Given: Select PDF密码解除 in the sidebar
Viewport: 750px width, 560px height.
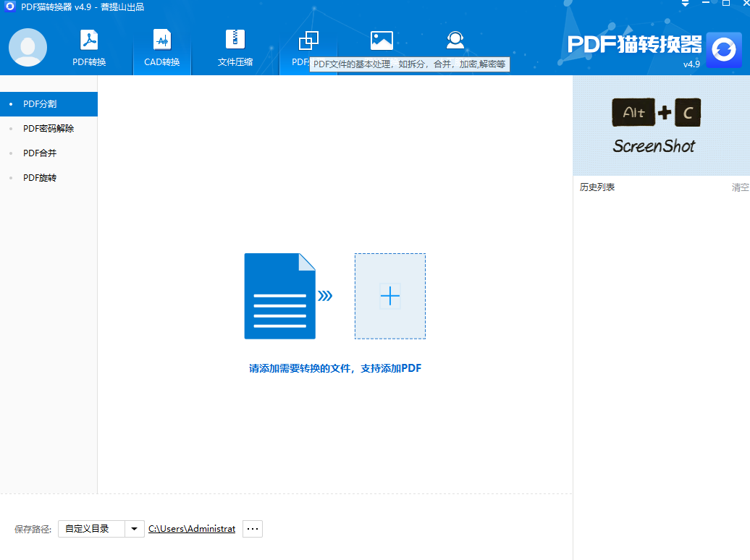Looking at the screenshot, I should click(x=49, y=129).
